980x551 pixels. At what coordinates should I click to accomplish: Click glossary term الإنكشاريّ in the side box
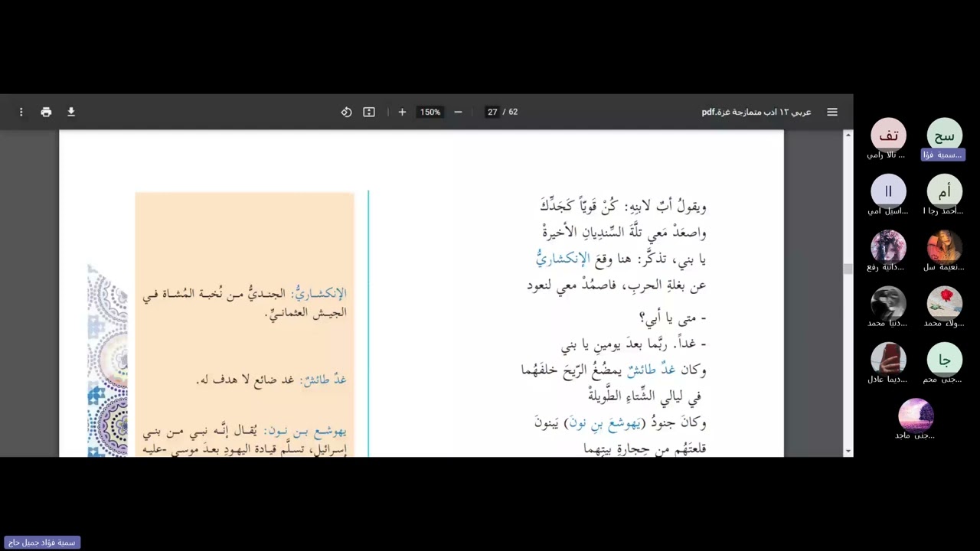pos(321,293)
